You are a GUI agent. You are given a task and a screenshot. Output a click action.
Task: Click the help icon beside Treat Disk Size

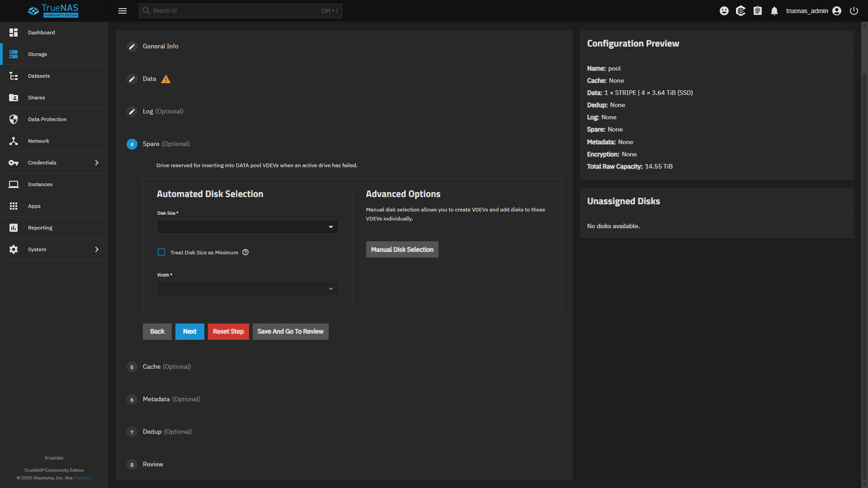tap(245, 253)
